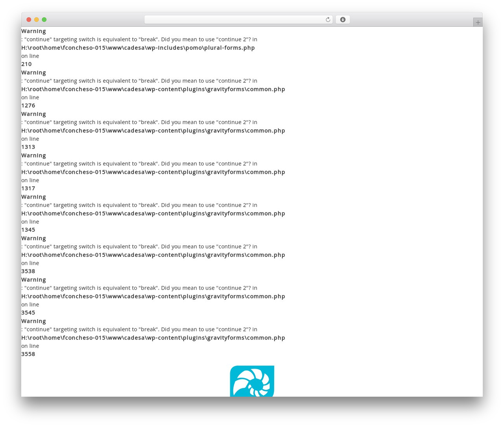This screenshot has height=427, width=504.
Task: Click line number 1276
Action: tap(28, 106)
